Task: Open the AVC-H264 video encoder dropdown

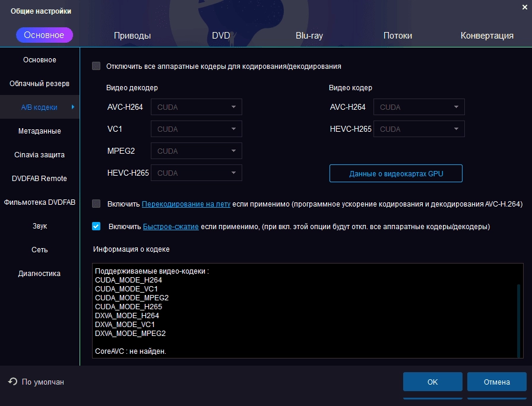Action: (x=419, y=107)
